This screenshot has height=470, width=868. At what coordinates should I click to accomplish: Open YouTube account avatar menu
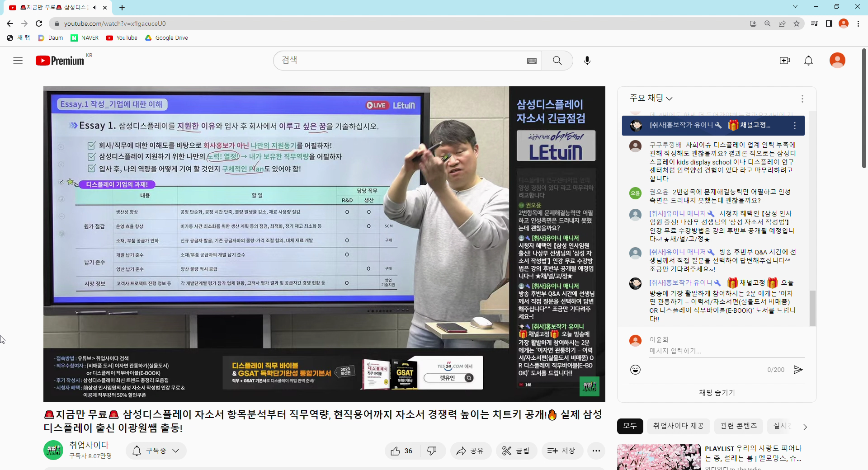coord(837,61)
